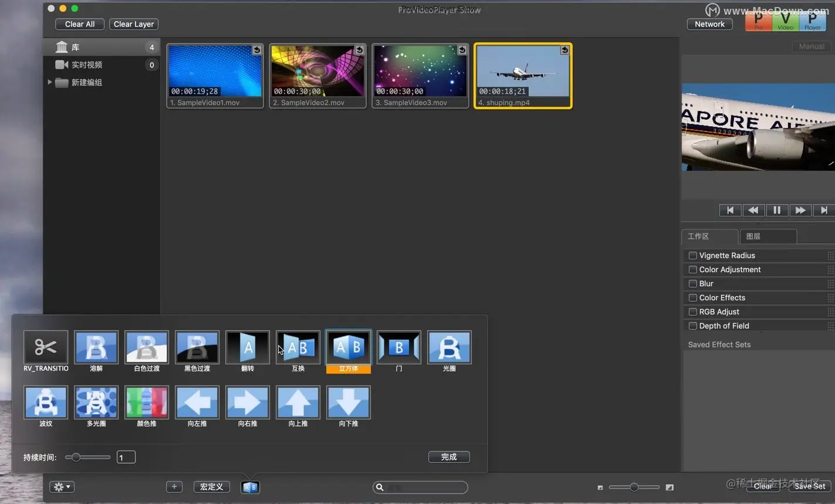Image resolution: width=835 pixels, height=504 pixels.
Task: Open the Network button
Action: [x=710, y=24]
